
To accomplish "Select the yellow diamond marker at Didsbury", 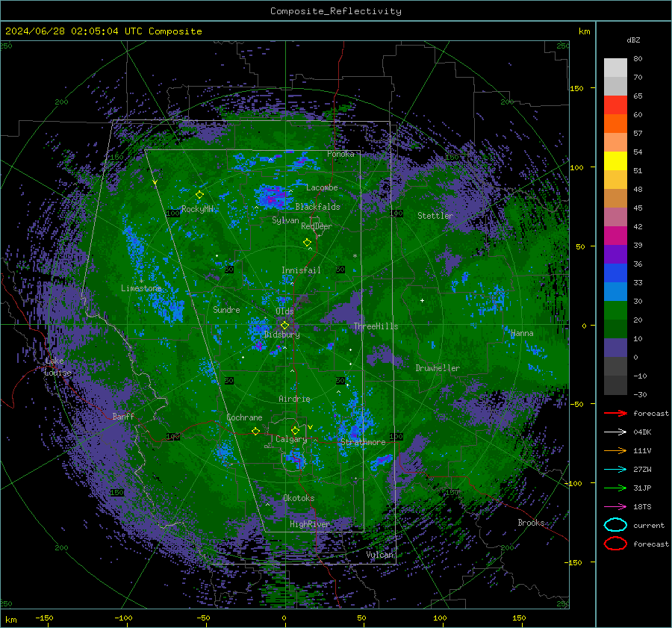I will coord(284,326).
